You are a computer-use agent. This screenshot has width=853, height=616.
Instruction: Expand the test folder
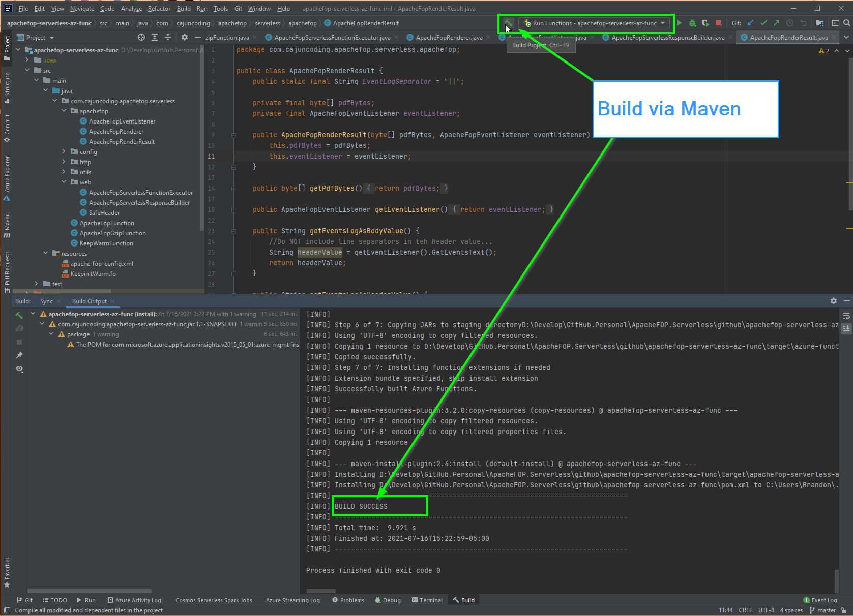pos(36,284)
